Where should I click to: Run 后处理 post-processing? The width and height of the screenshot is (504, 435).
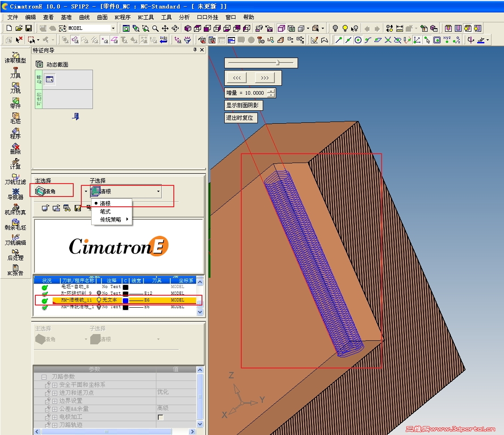[x=15, y=255]
